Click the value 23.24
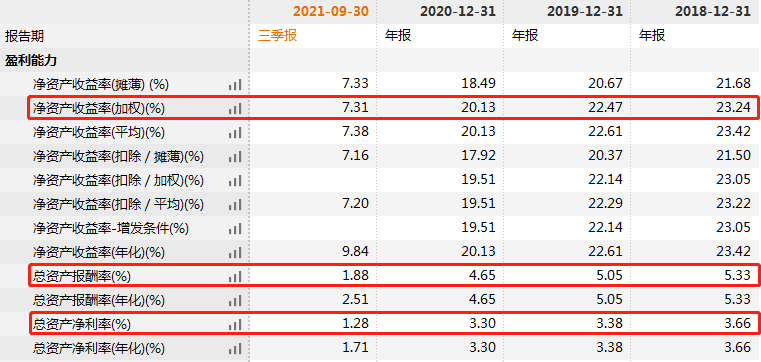Image resolution: width=761 pixels, height=362 pixels. point(733,107)
